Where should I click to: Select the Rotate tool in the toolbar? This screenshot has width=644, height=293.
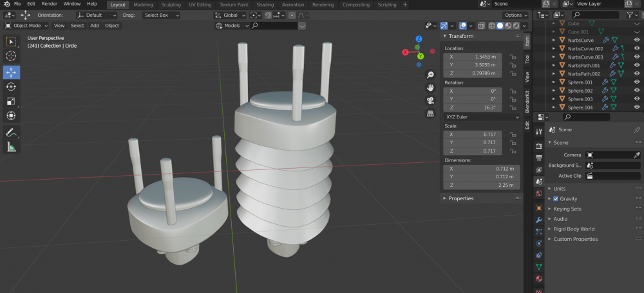click(x=12, y=86)
